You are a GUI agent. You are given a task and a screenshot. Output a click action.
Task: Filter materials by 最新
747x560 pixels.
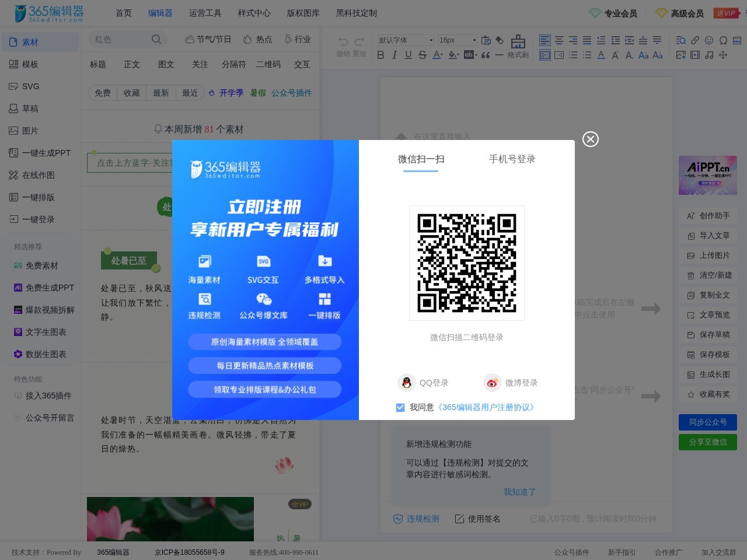coord(161,93)
